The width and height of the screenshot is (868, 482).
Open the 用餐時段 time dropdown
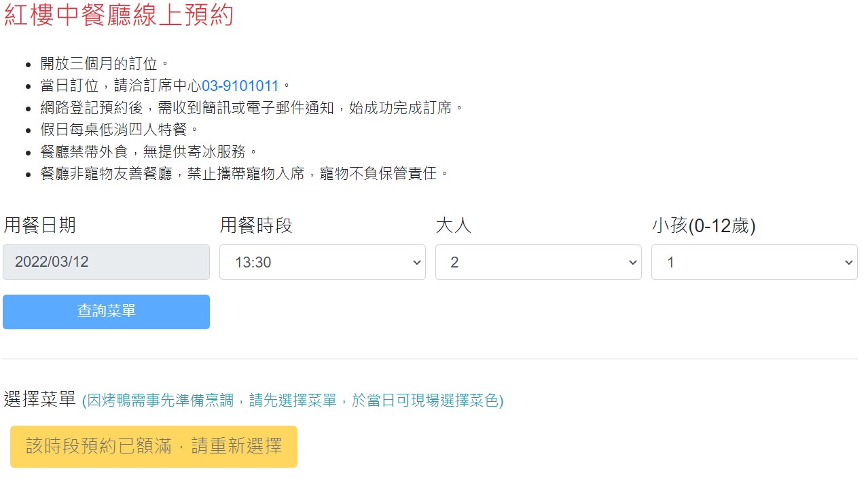pyautogui.click(x=322, y=262)
